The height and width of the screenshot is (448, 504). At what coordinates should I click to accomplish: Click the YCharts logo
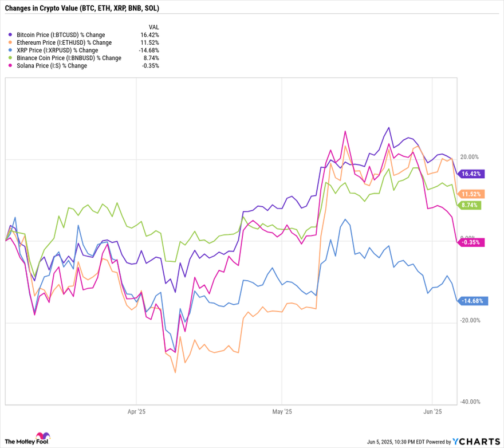coord(477,441)
